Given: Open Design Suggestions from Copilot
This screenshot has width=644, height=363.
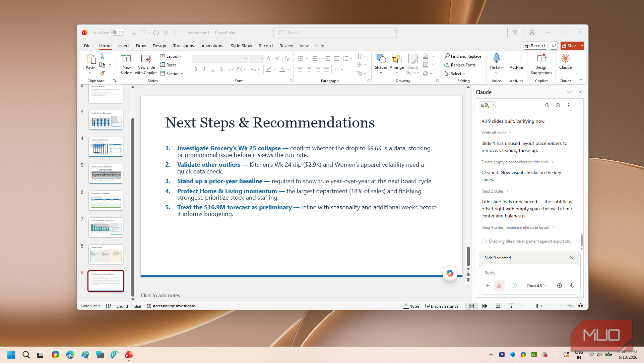Looking at the screenshot, I should point(541,58).
